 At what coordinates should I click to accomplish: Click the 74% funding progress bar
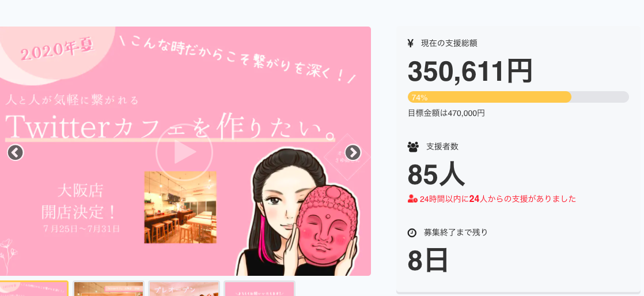[518, 97]
